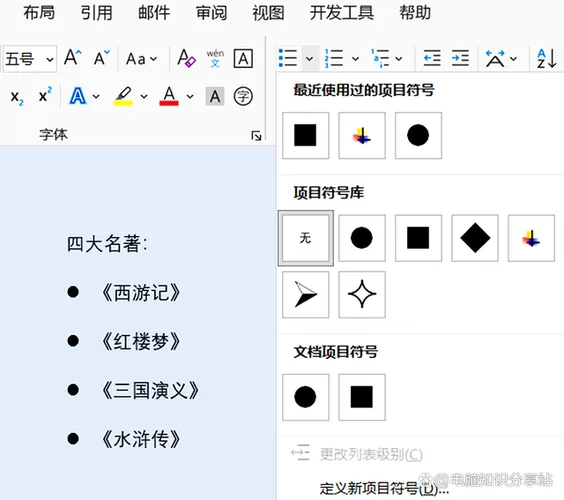Collapse the bullets dropdown arrow

pos(310,58)
